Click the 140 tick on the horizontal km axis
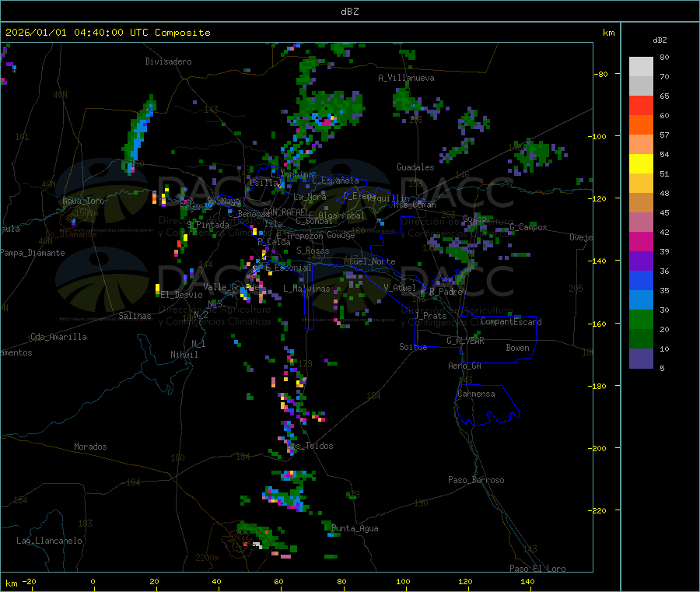The width and height of the screenshot is (700, 592). (x=527, y=581)
